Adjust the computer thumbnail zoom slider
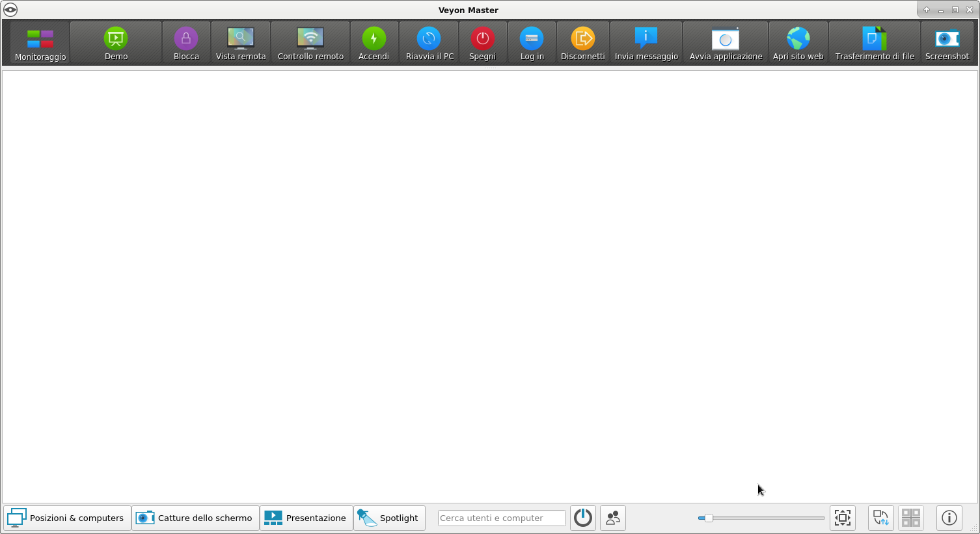Screen dimensions: 980x534 point(761,518)
